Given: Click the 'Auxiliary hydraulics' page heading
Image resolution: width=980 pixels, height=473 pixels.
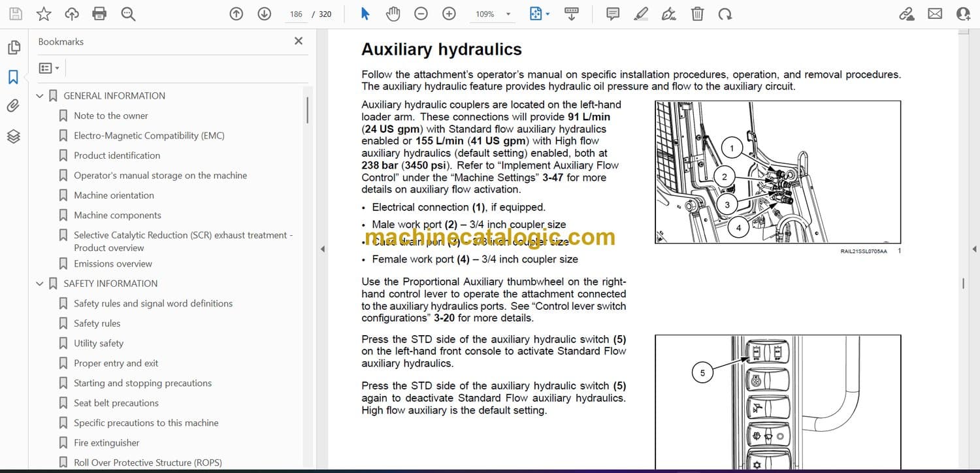Looking at the screenshot, I should [442, 50].
